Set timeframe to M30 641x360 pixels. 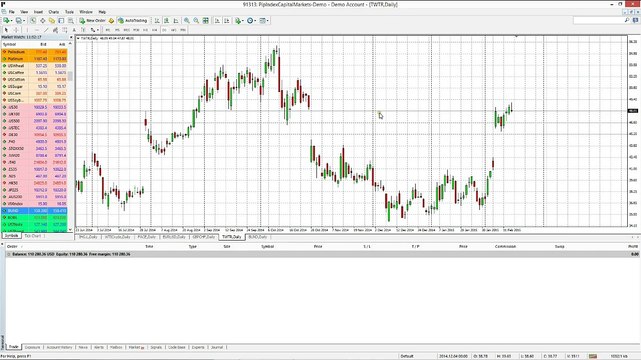tap(136, 30)
